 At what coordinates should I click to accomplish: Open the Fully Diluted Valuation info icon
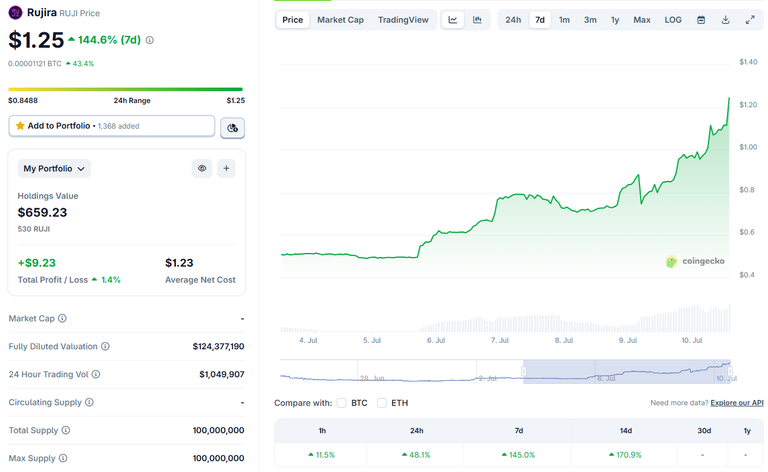pyautogui.click(x=105, y=346)
